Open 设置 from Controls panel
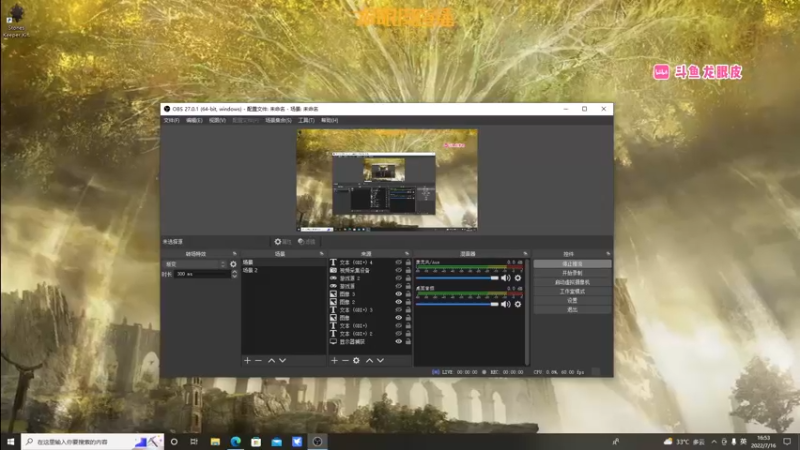Image resolution: width=800 pixels, height=450 pixels. coord(572,301)
